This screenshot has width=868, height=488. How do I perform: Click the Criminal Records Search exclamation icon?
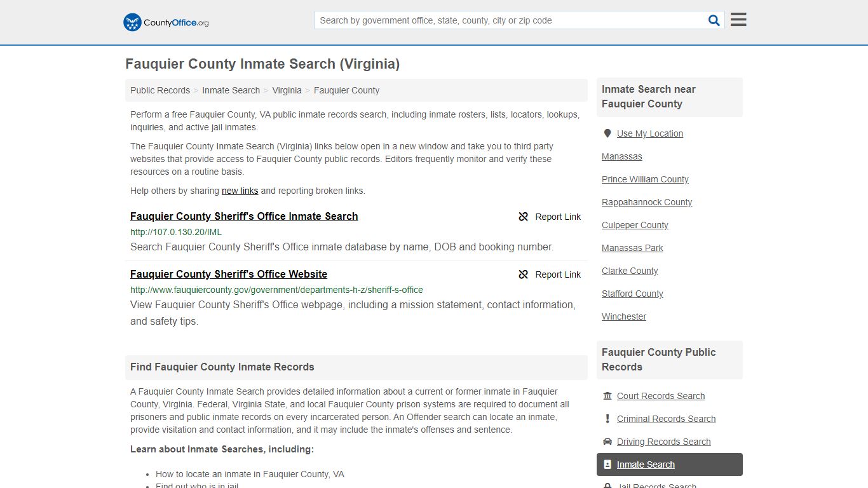[607, 419]
